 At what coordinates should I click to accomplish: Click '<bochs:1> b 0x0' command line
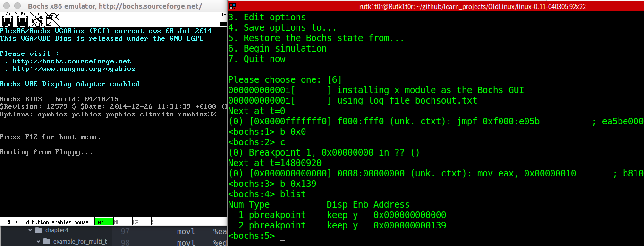(x=267, y=132)
